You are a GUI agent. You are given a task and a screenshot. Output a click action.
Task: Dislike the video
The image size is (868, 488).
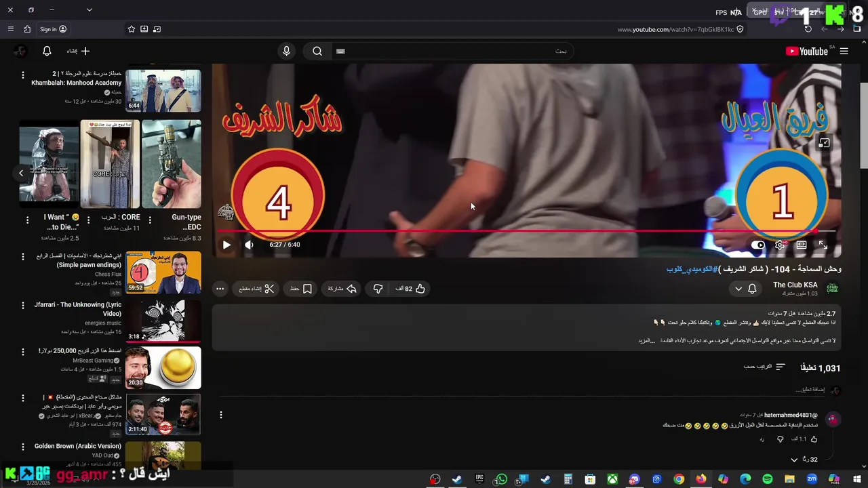coord(378,289)
